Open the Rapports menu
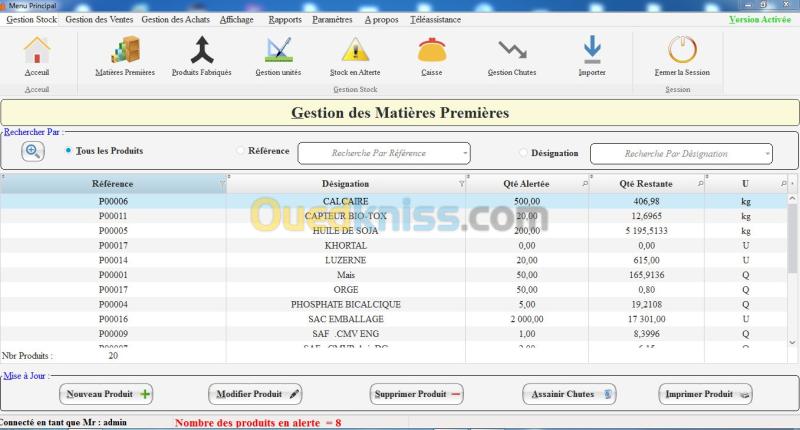 (285, 19)
